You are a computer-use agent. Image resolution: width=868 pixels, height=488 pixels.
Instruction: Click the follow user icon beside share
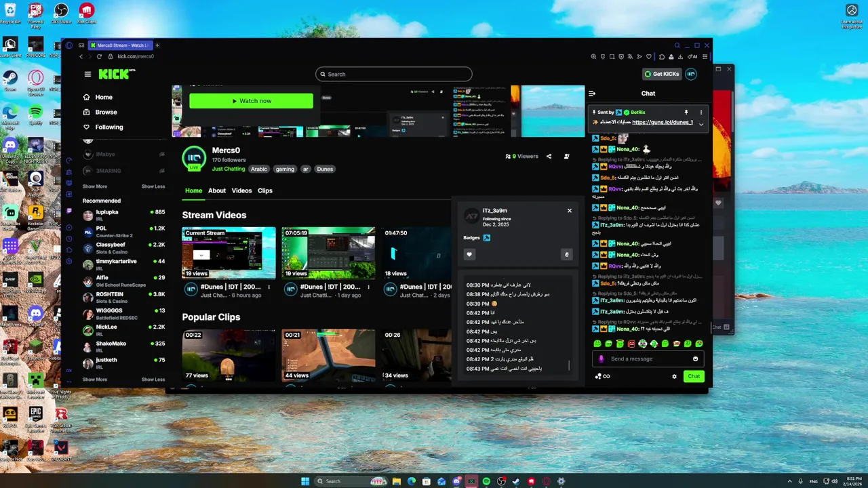(567, 156)
